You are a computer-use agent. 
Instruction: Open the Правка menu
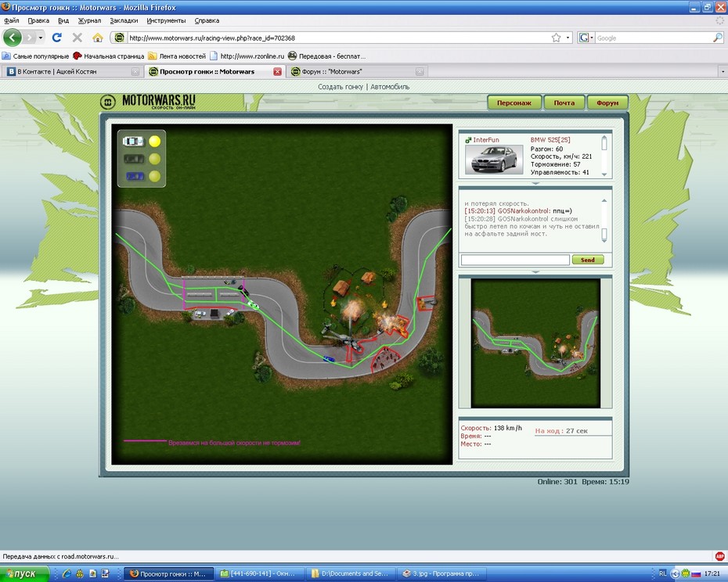click(38, 20)
